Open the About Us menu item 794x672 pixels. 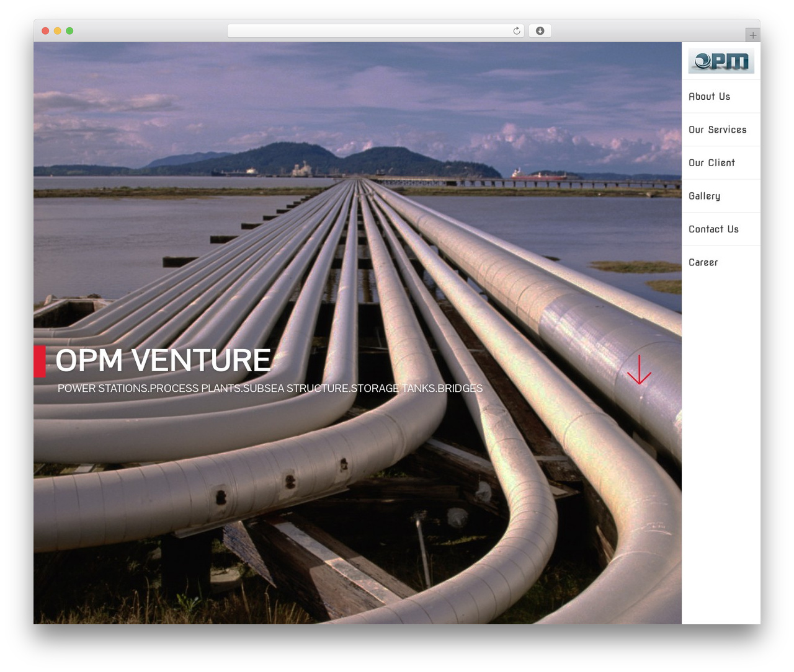pyautogui.click(x=709, y=97)
